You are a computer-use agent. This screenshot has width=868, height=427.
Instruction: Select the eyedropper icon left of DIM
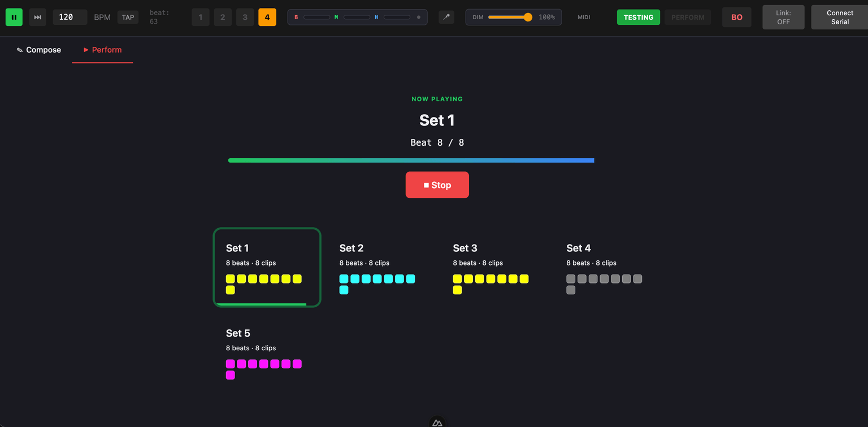pos(446,17)
